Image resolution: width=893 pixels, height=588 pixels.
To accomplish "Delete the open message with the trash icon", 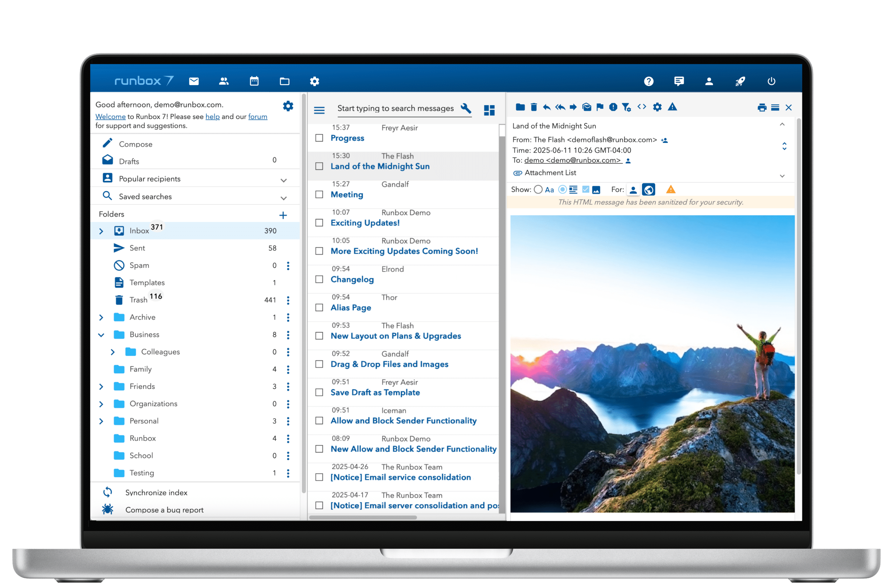I will click(x=534, y=107).
